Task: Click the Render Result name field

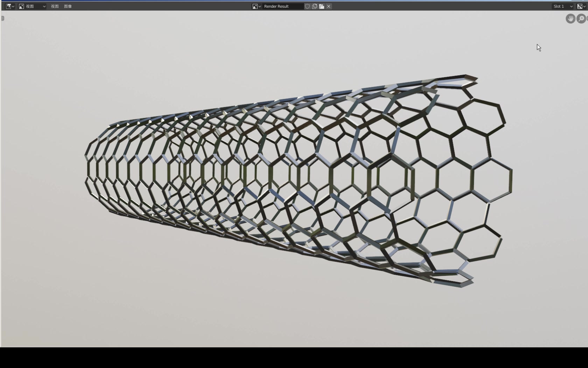Action: 283,6
